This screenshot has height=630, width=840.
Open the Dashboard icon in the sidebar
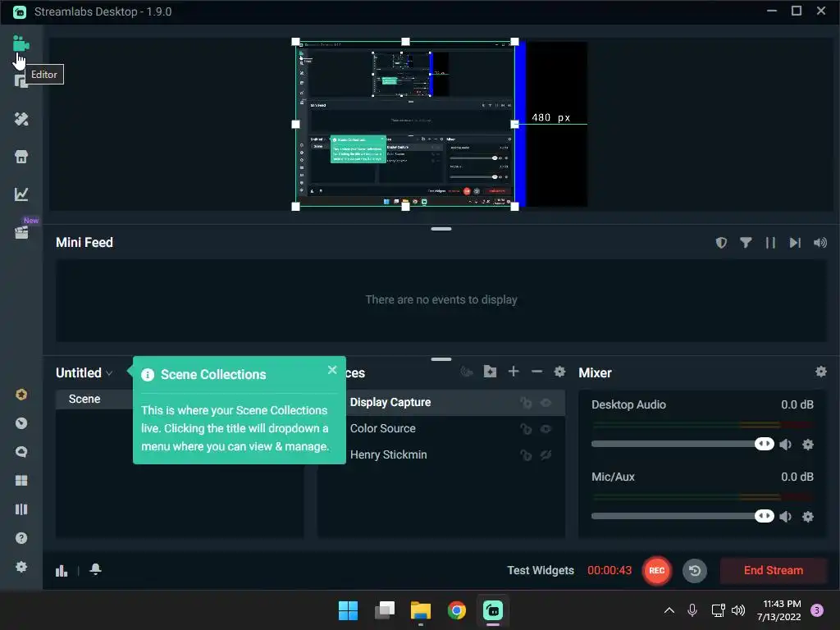tap(21, 423)
